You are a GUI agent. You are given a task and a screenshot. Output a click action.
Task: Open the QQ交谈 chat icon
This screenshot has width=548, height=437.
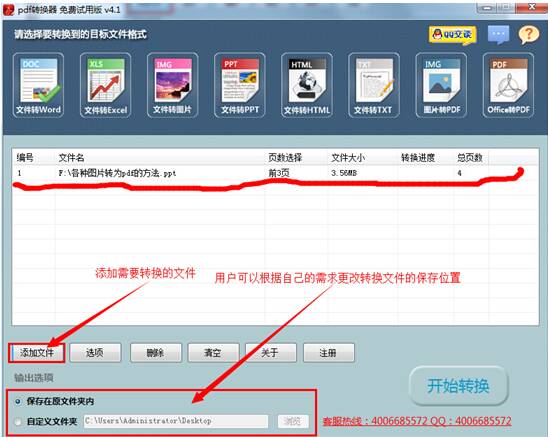(x=453, y=35)
